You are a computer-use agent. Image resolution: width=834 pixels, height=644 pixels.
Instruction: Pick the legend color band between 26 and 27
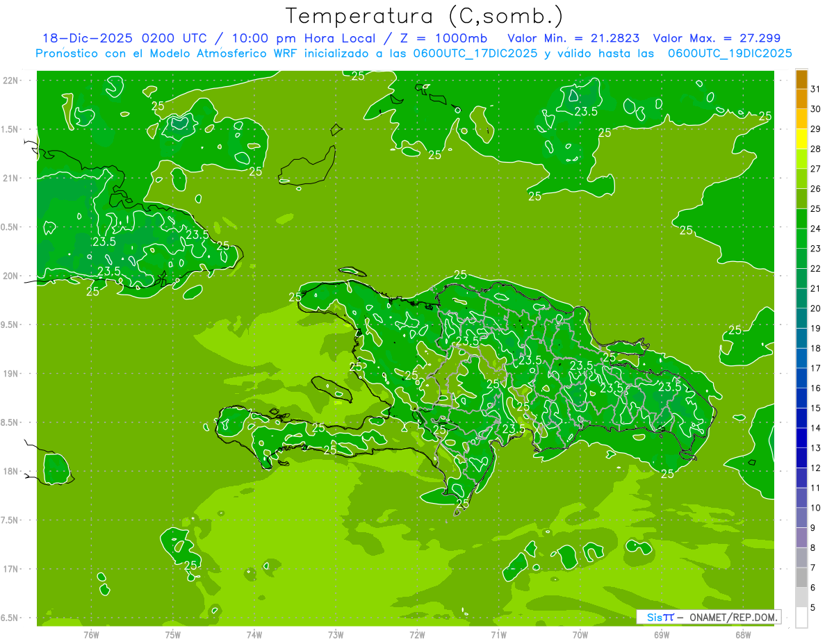(801, 179)
